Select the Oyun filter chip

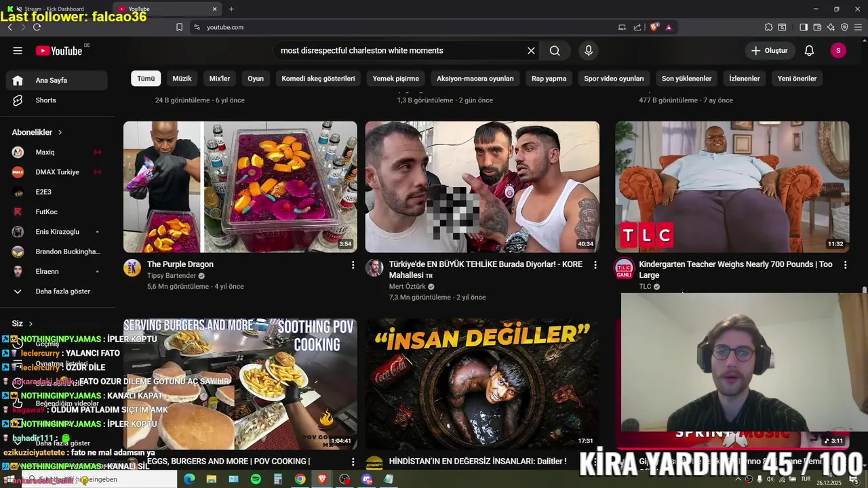(x=256, y=79)
